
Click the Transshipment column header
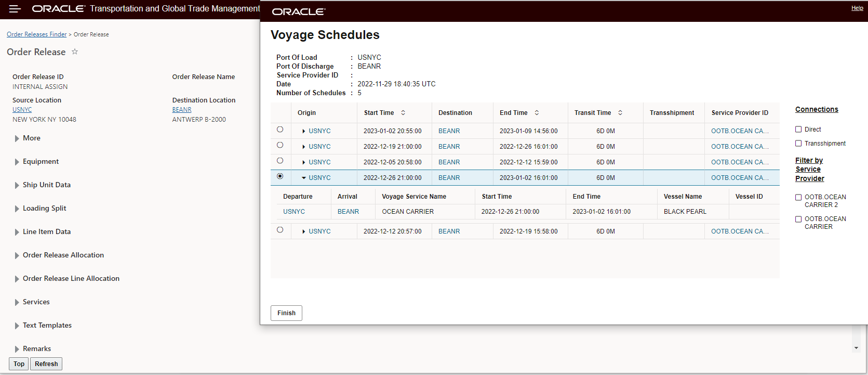(672, 113)
